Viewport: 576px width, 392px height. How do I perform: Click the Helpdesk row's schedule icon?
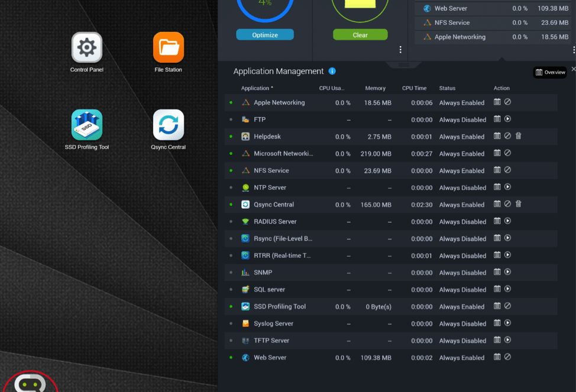(497, 136)
